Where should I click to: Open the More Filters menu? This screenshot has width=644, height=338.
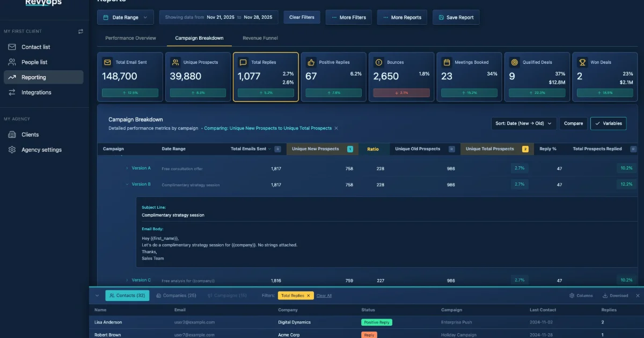tap(349, 17)
